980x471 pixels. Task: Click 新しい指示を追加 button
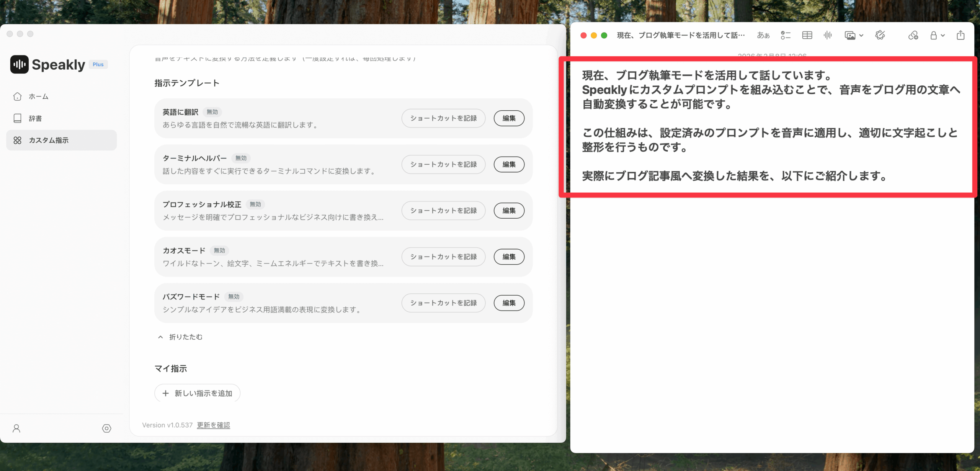coord(197,393)
